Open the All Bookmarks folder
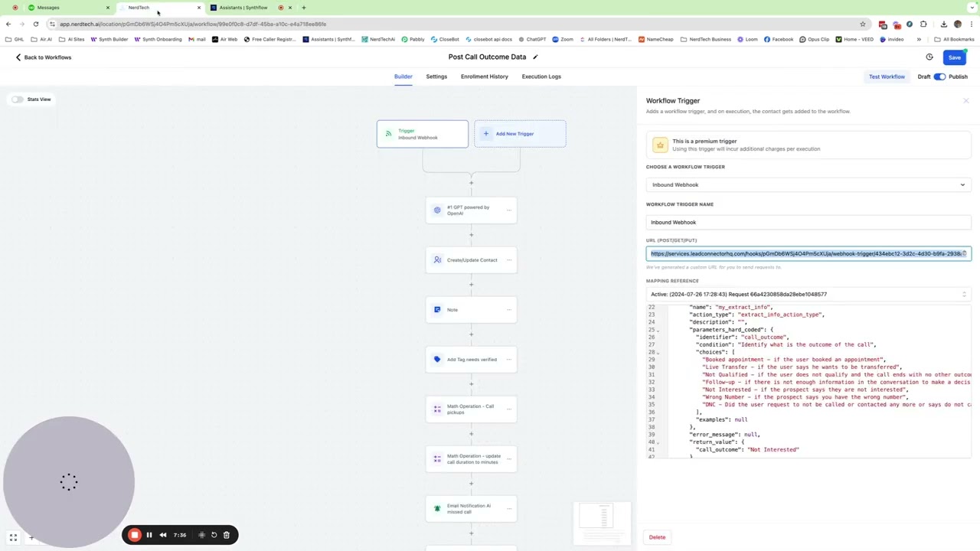980x551 pixels. [954, 39]
